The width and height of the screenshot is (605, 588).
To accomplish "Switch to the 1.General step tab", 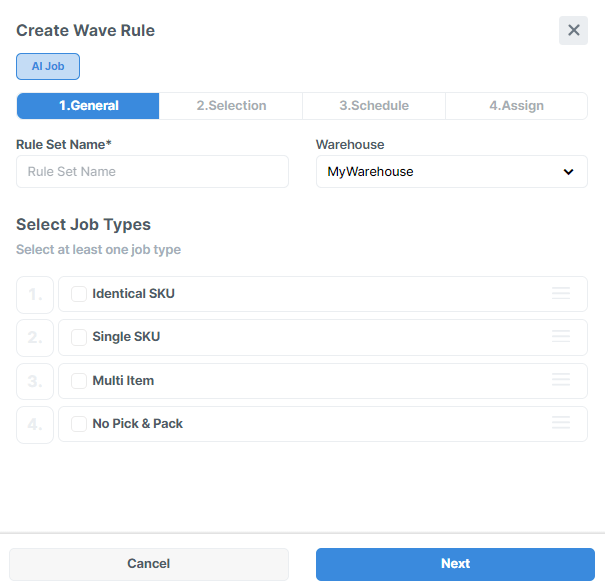I will [x=88, y=106].
